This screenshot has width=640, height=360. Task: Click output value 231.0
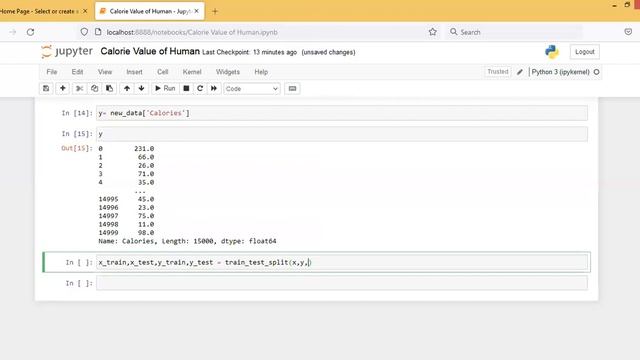[x=144, y=149]
